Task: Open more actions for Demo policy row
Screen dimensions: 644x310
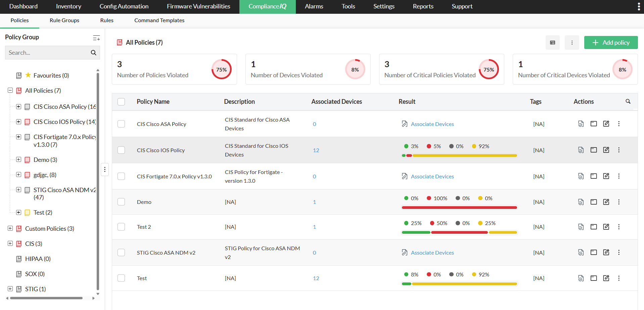Action: [x=619, y=202]
